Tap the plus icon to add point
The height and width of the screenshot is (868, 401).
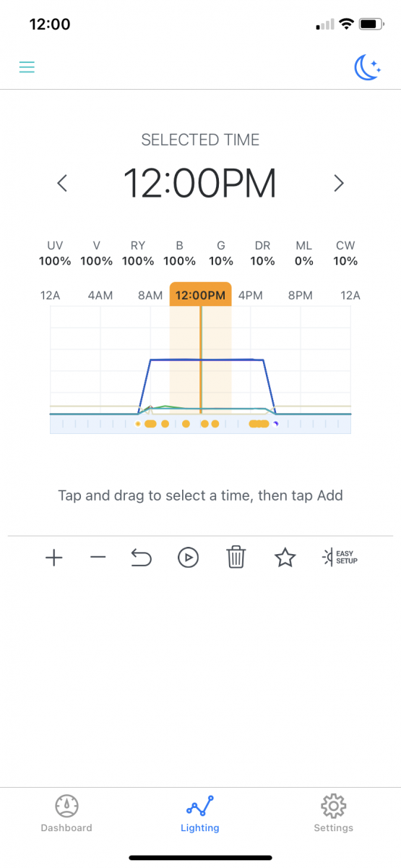coord(54,558)
